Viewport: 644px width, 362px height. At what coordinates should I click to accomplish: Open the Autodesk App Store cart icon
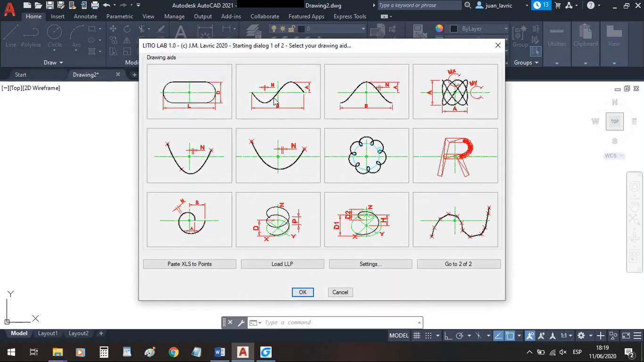tap(558, 5)
